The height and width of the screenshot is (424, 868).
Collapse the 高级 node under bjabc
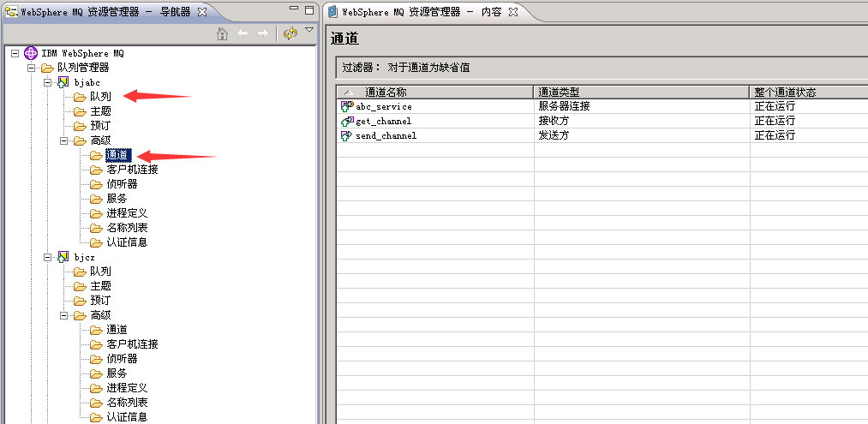click(x=63, y=140)
